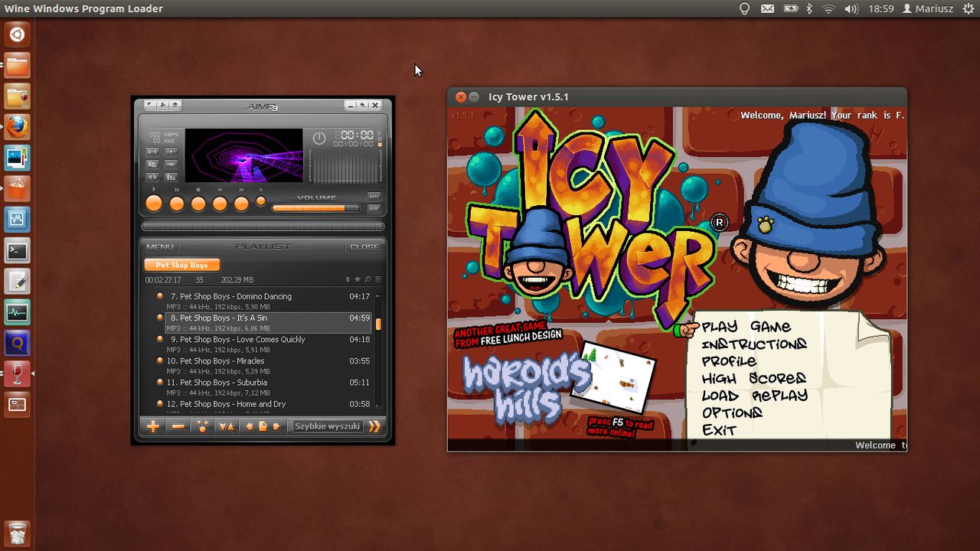
Task: Select LOAD REPLAY in Icy Tower
Action: point(755,396)
